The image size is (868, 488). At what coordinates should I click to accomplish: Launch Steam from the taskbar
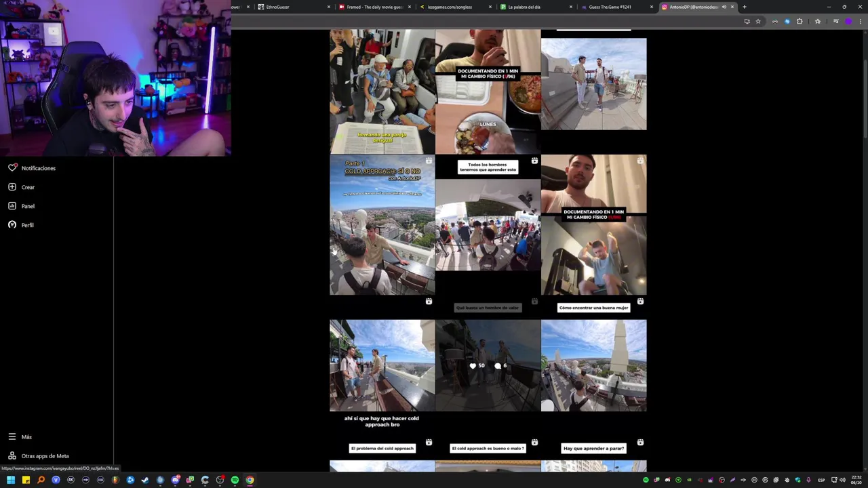(x=145, y=480)
